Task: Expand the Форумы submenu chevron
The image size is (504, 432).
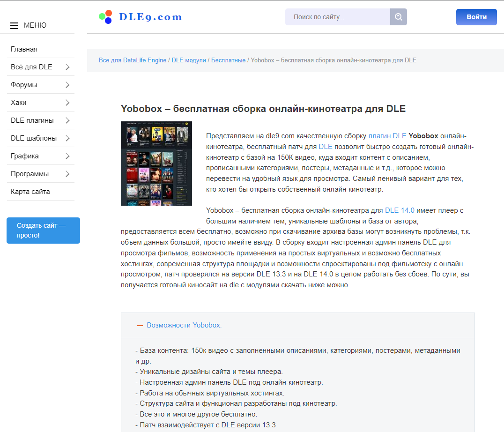Action: (67, 85)
